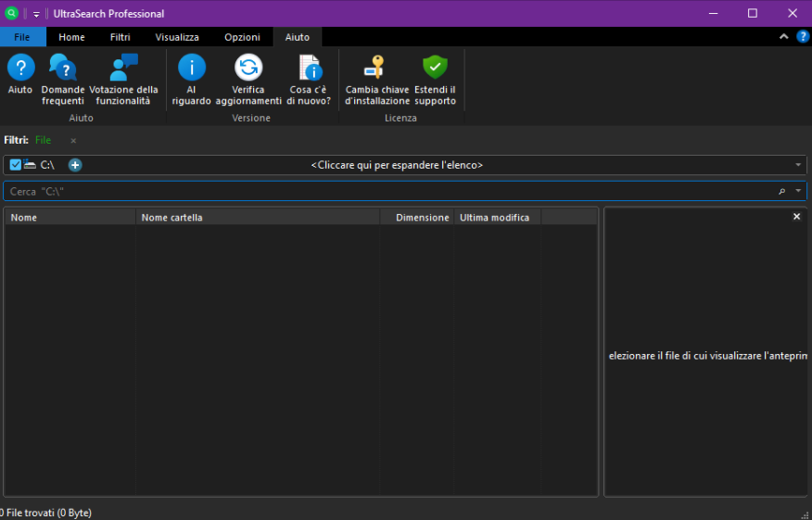Open the File tab

click(x=22, y=37)
